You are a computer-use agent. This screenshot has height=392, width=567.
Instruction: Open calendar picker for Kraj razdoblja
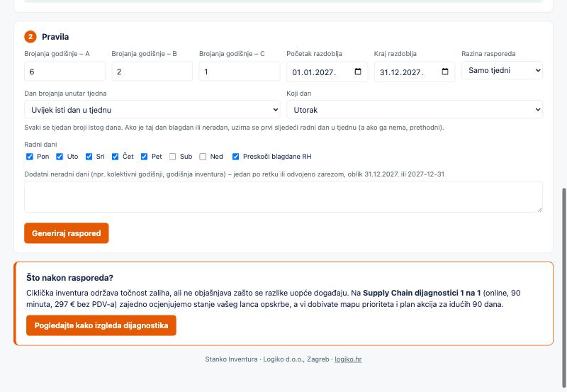point(445,72)
